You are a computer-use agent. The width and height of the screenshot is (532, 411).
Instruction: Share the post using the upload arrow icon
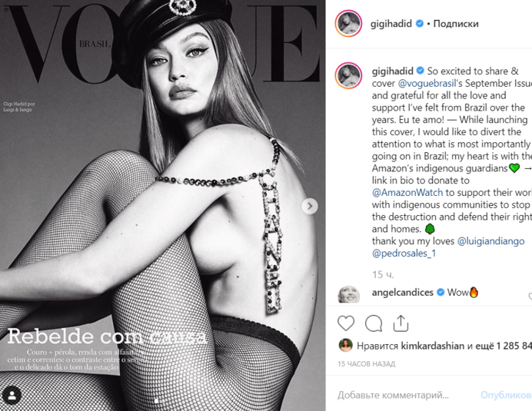[x=401, y=323]
